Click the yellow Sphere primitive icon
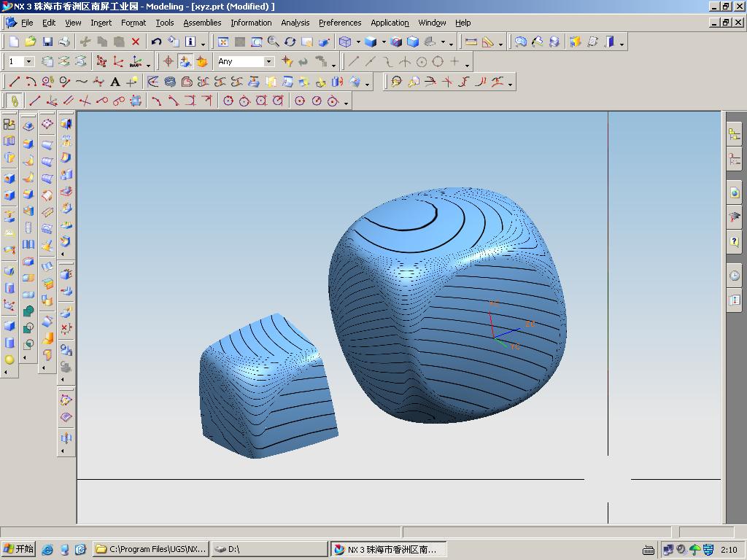Viewport: 747px width, 560px height. 9,359
